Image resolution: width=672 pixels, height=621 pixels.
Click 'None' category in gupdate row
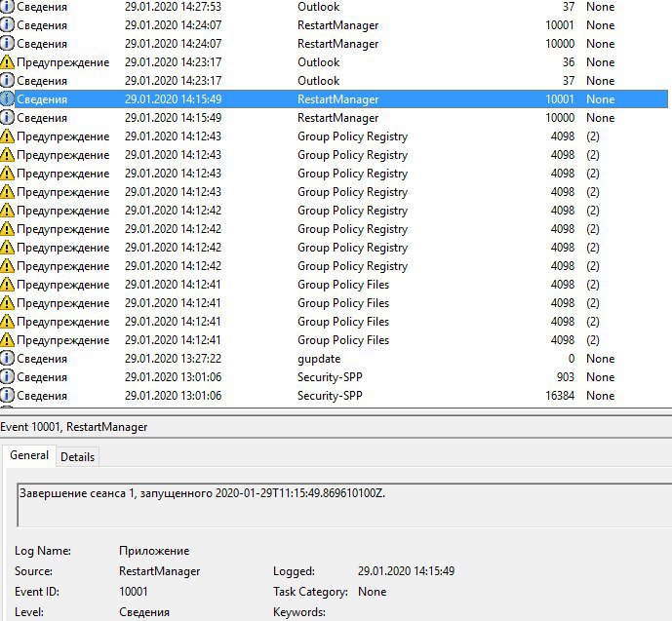601,359
